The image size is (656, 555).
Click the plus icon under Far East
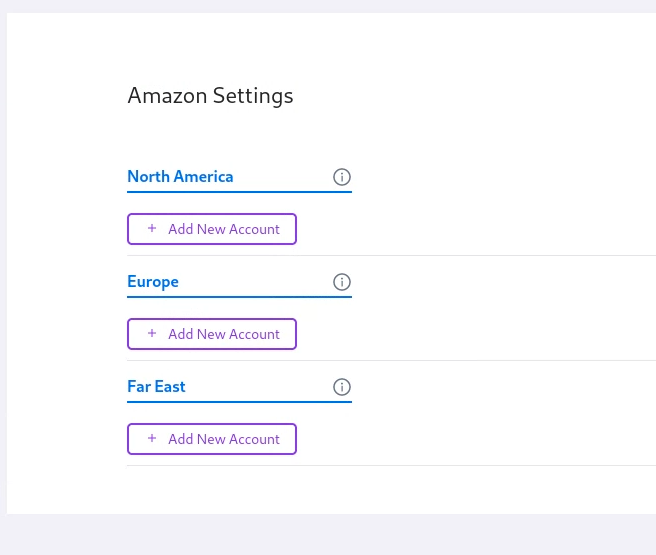pyautogui.click(x=152, y=438)
